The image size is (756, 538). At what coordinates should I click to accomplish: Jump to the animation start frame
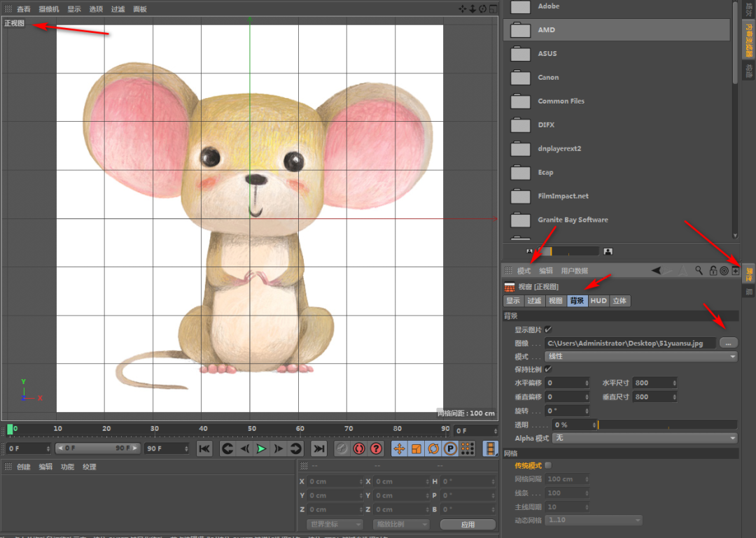tap(204, 448)
